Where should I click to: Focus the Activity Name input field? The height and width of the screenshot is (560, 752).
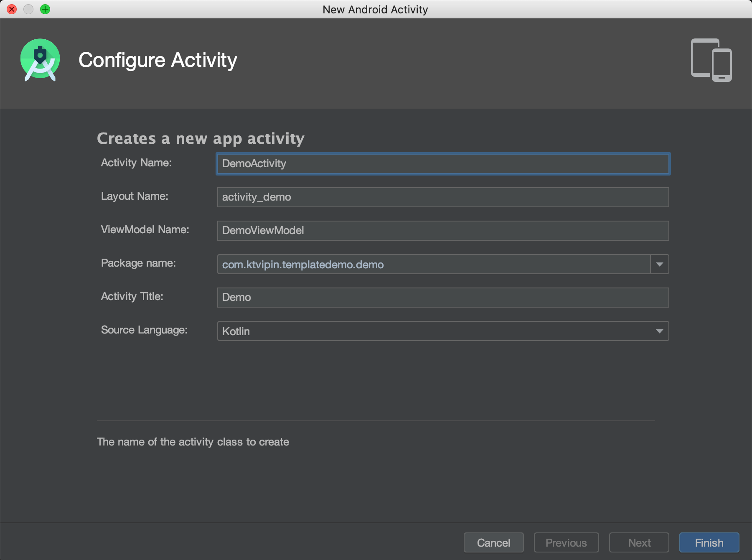pos(443,164)
